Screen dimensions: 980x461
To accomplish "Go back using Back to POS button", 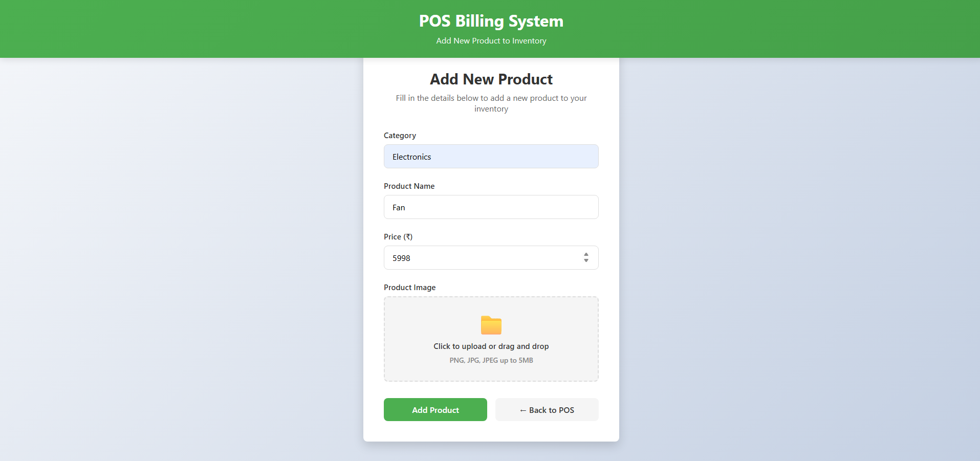I will (x=547, y=410).
